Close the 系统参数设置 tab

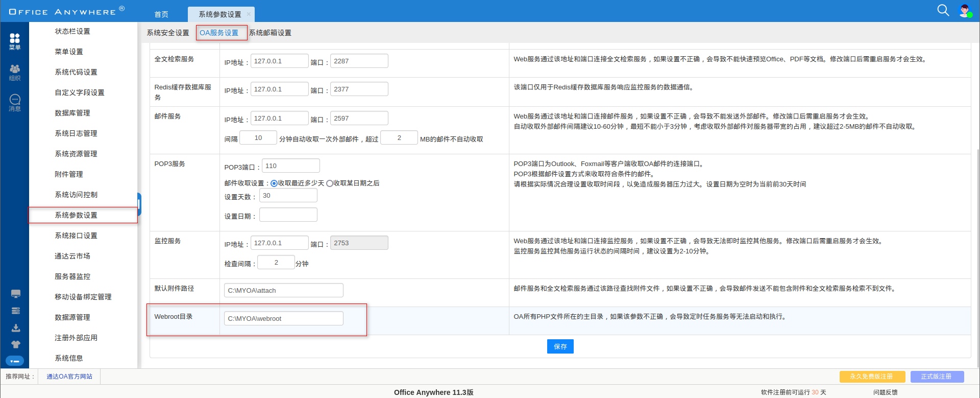click(x=249, y=14)
